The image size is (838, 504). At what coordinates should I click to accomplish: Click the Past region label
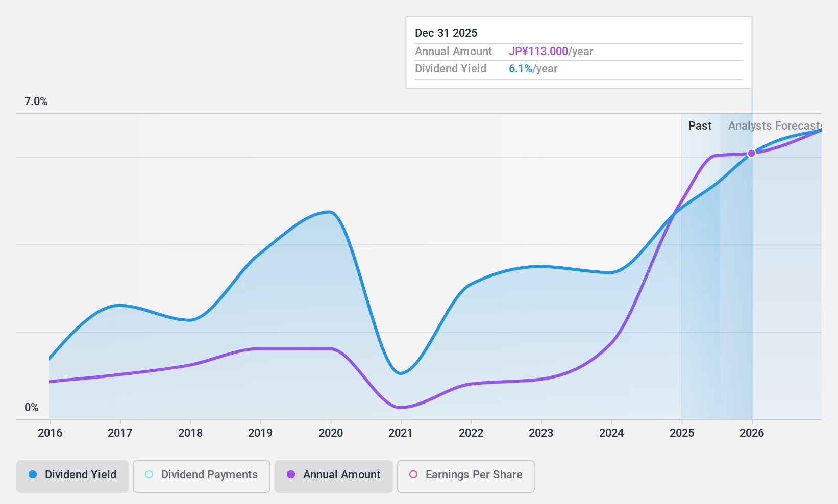pos(700,126)
